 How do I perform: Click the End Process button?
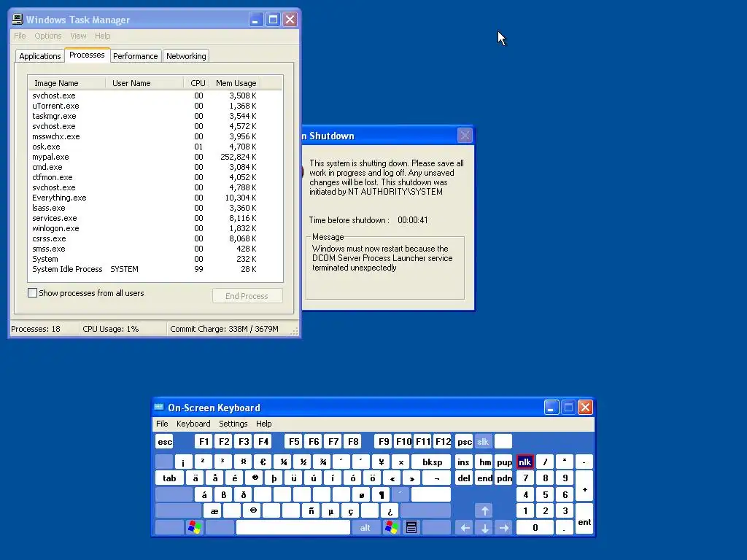tap(247, 296)
